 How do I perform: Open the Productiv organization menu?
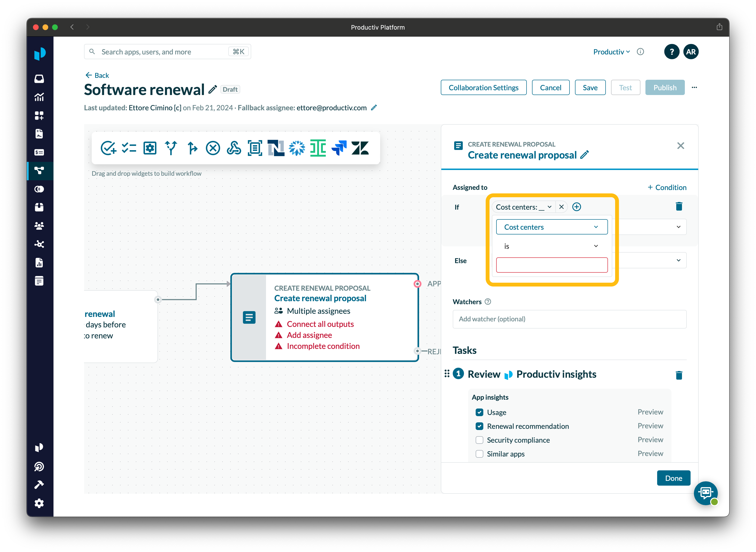tap(611, 52)
